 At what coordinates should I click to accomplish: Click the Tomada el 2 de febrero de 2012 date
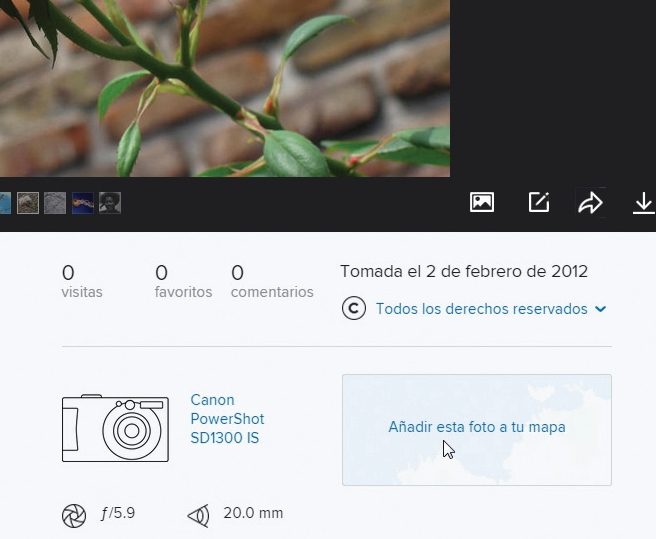464,272
